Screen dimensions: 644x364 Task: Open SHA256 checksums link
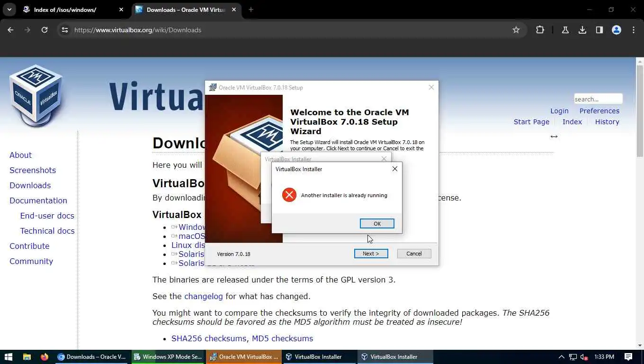point(209,338)
